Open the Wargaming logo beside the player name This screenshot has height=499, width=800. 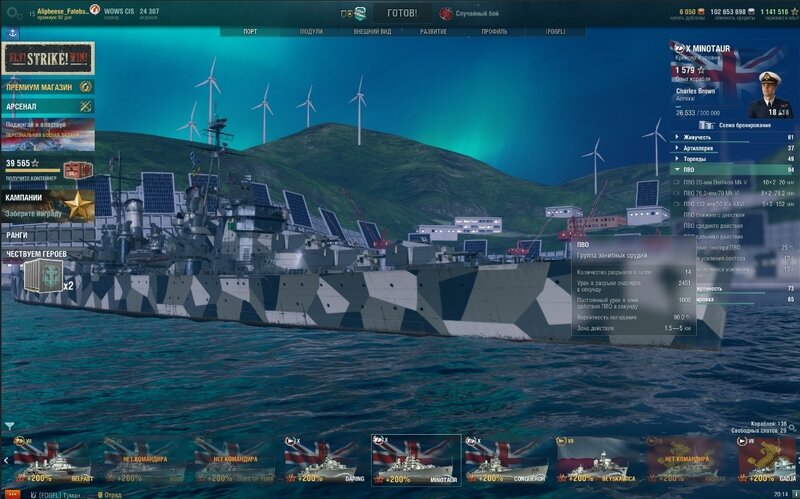pos(94,9)
